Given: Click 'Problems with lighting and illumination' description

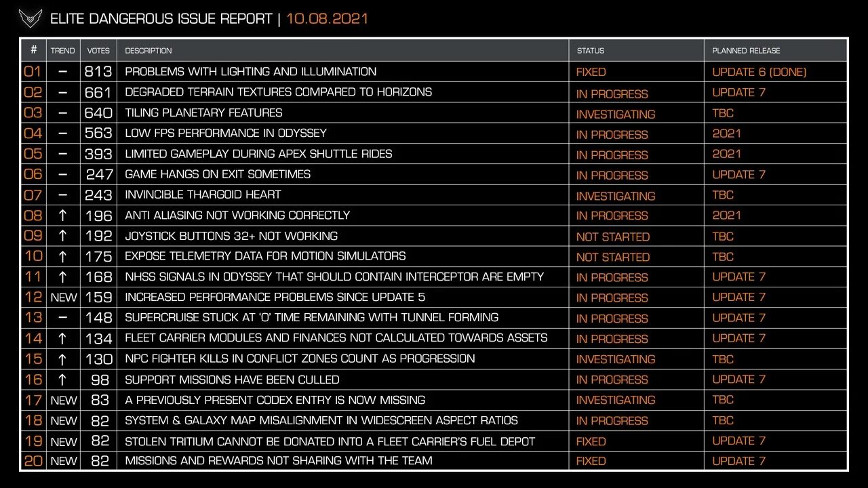Looking at the screenshot, I should click(x=250, y=72).
